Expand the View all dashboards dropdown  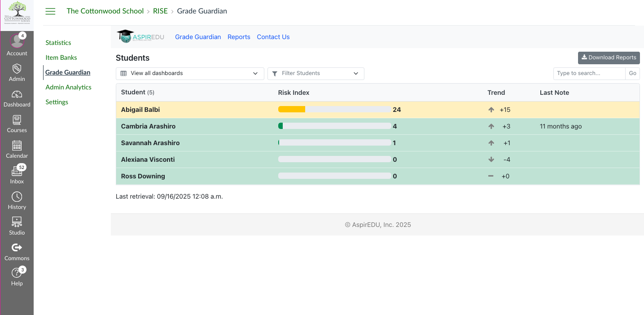tap(190, 73)
